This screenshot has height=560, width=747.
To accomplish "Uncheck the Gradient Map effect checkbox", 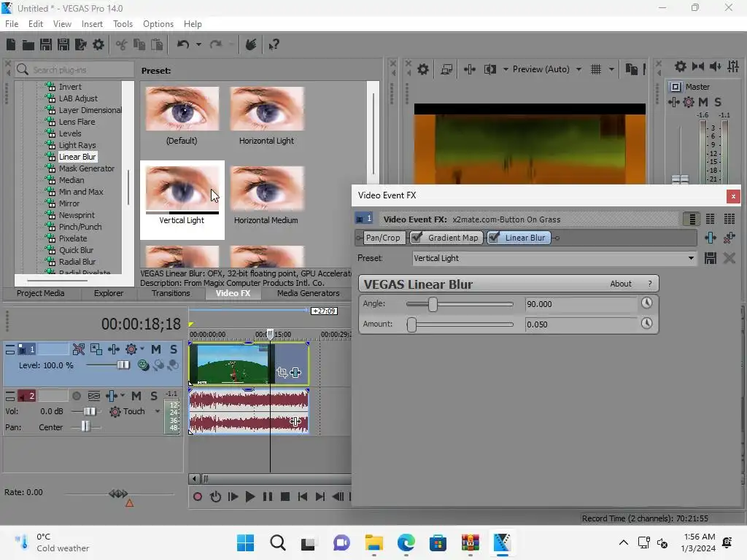I will coord(417,237).
